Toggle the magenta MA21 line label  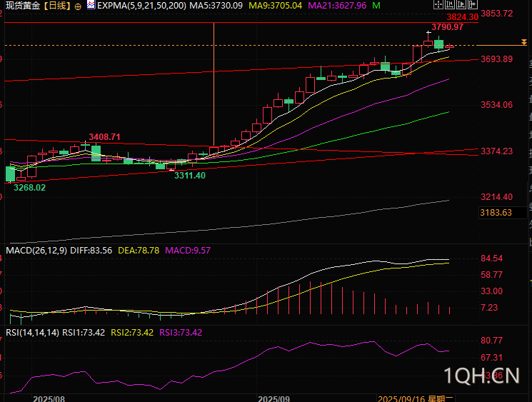(336, 6)
